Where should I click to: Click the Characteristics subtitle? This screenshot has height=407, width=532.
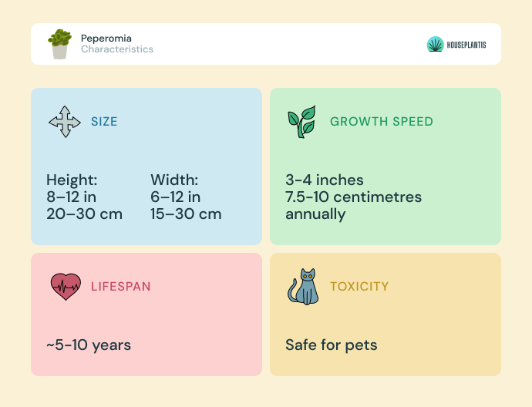point(117,49)
